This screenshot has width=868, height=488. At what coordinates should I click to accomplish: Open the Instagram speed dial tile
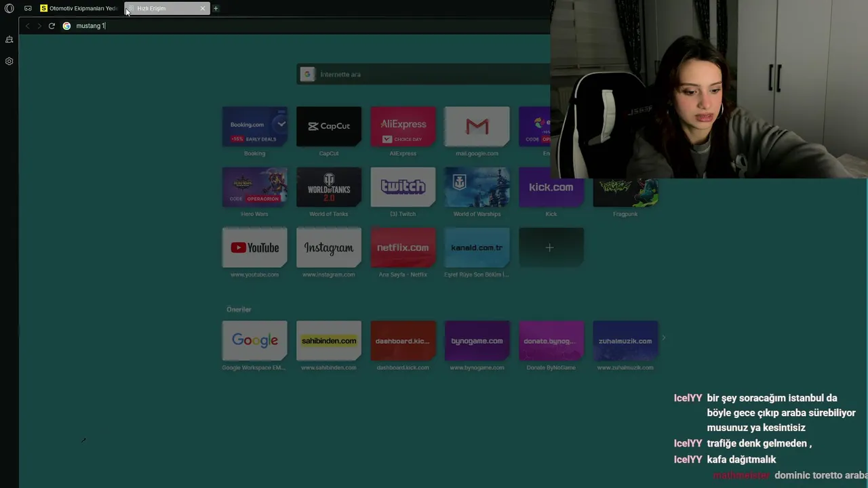329,247
